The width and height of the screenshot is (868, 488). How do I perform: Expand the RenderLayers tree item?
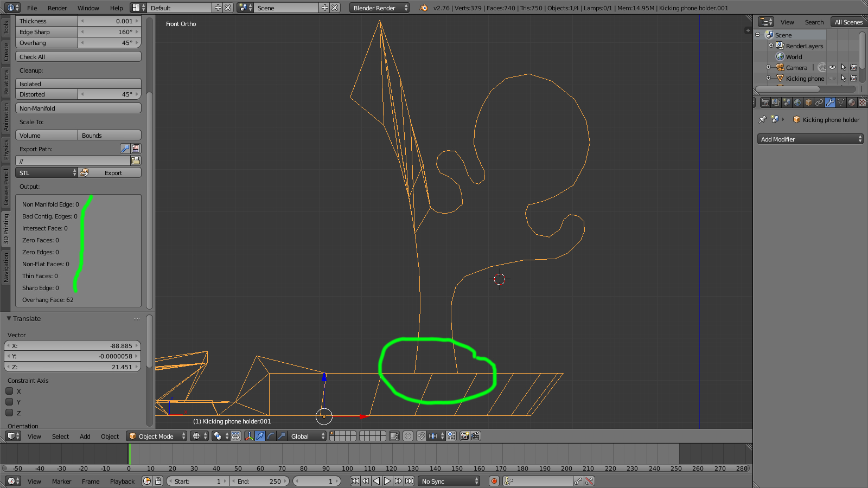point(771,46)
